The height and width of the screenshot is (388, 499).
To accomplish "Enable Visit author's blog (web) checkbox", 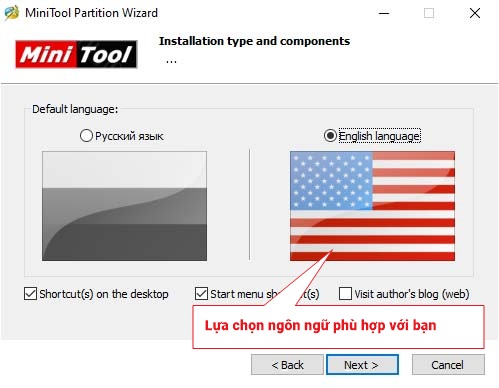I will (x=345, y=294).
